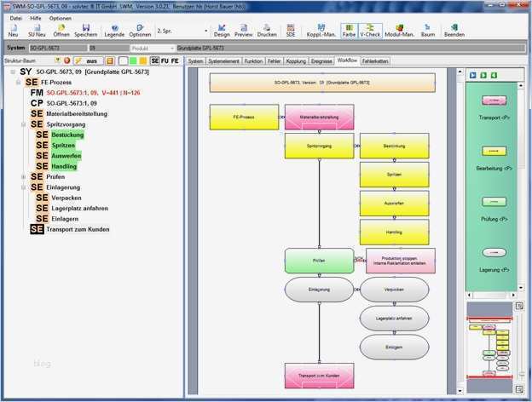Switch to the Systemelement tab

click(x=223, y=61)
